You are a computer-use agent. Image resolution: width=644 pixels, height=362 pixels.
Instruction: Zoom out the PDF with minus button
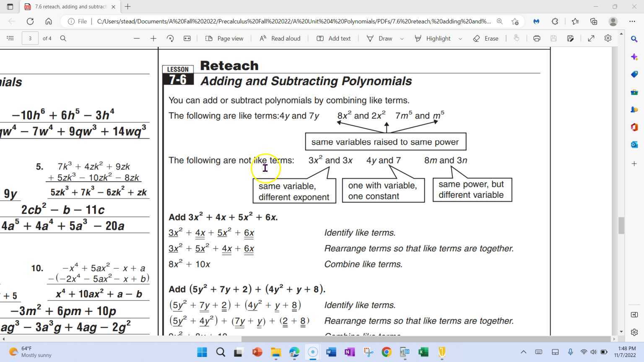tap(136, 38)
